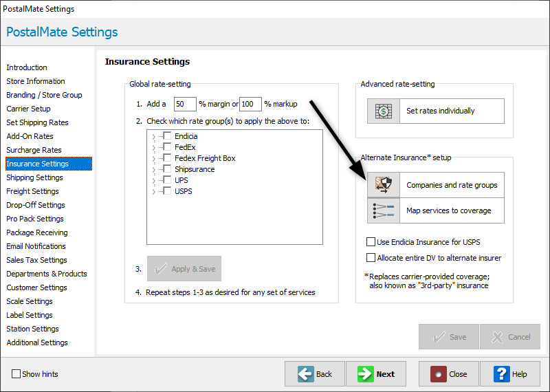This screenshot has width=550, height=392.
Task: Open the Introduction settings page
Action: click(x=27, y=67)
